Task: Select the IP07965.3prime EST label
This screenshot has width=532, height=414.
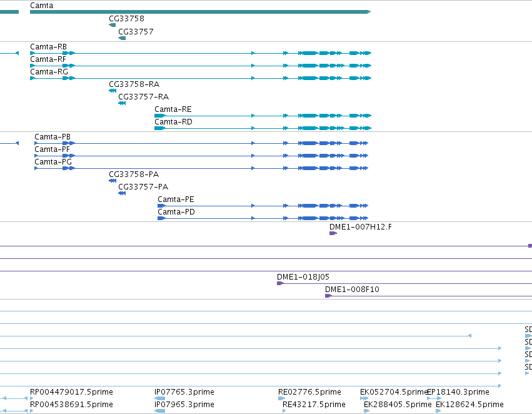Action: (x=184, y=405)
